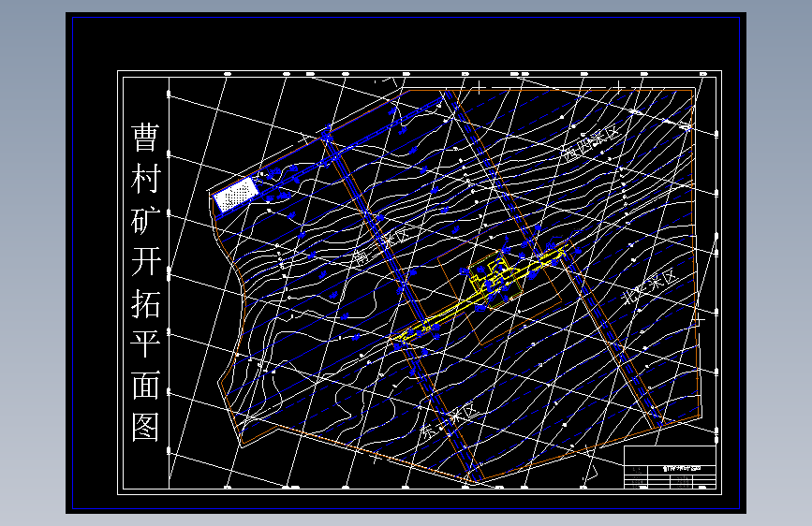Viewport: 812px width, 526px height.
Task: Select the 南二采区 mining district label
Action: click(x=381, y=244)
